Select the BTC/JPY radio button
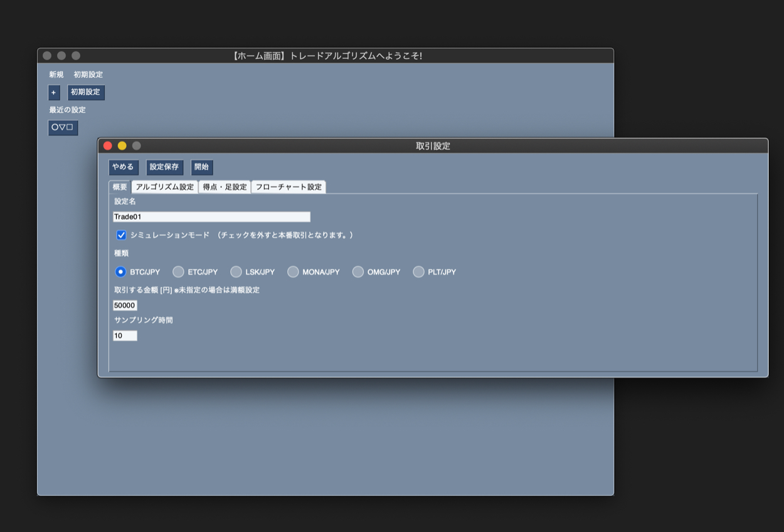This screenshot has width=784, height=532. tap(120, 272)
